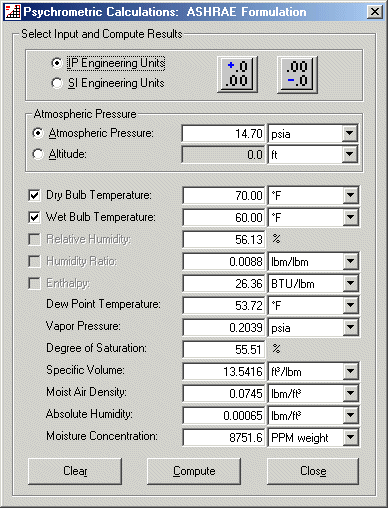
Task: Click the increase decimal places button
Action: click(238, 74)
